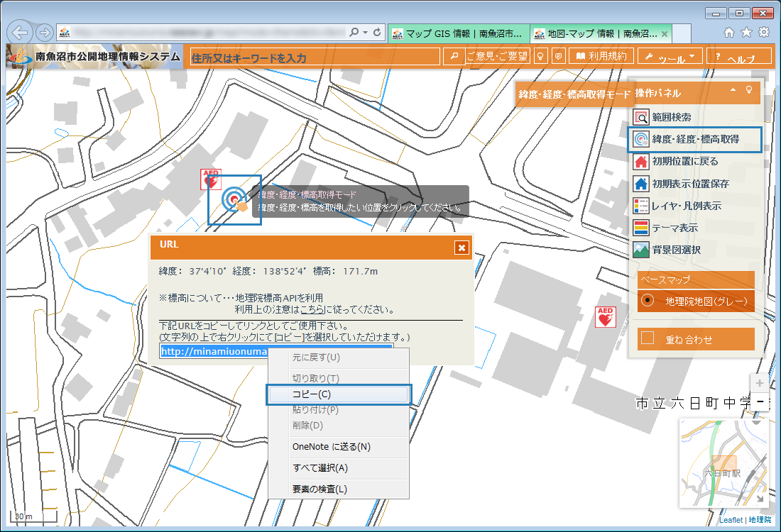Click the 住所又はキーワードを入力 search field
The image size is (781, 532).
tap(315, 57)
